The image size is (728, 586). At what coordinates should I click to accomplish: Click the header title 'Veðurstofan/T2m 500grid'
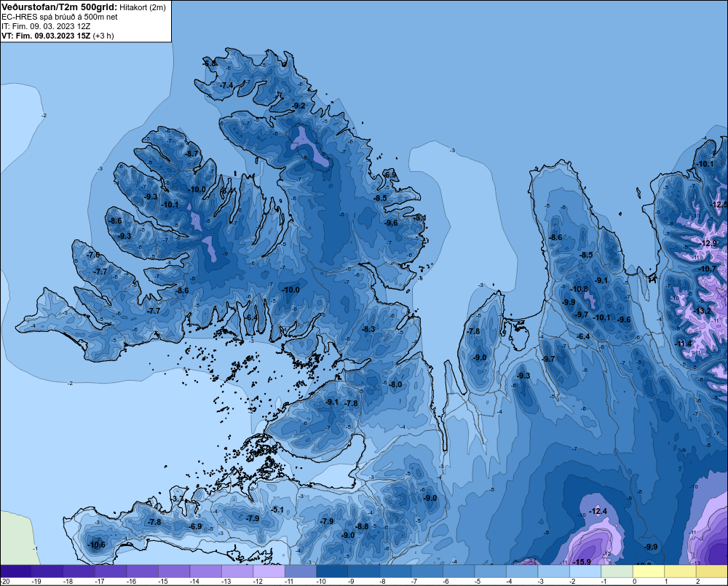59,7
